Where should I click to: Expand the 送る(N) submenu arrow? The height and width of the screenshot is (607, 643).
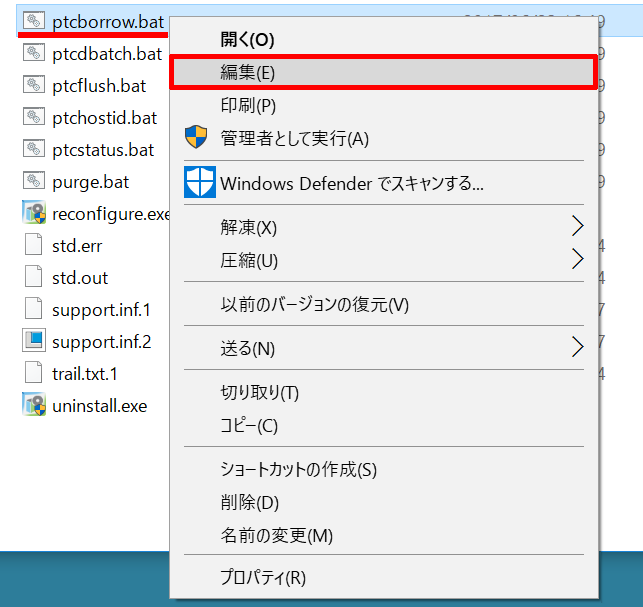[577, 347]
